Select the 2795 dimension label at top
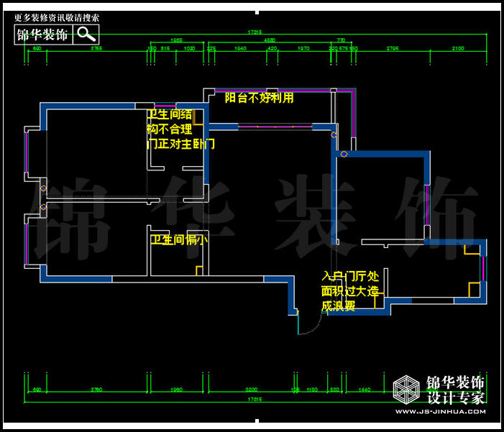This screenshot has height=432, width=504. click(392, 48)
